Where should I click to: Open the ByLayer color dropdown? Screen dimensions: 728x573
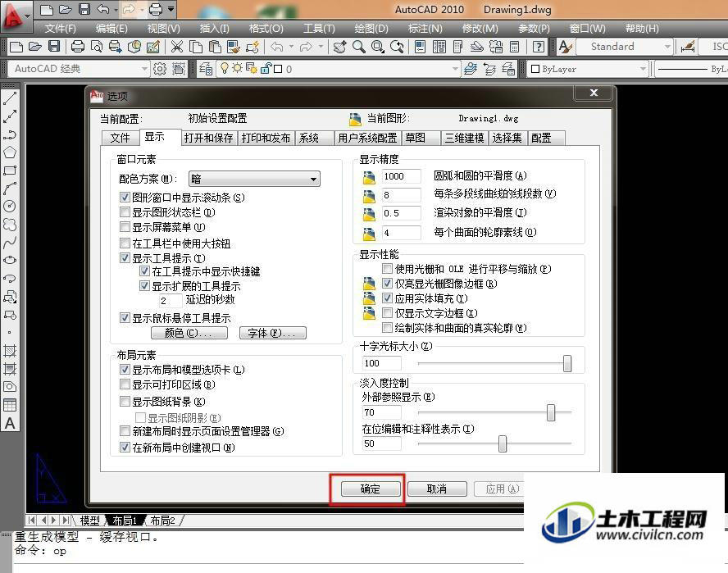click(589, 69)
